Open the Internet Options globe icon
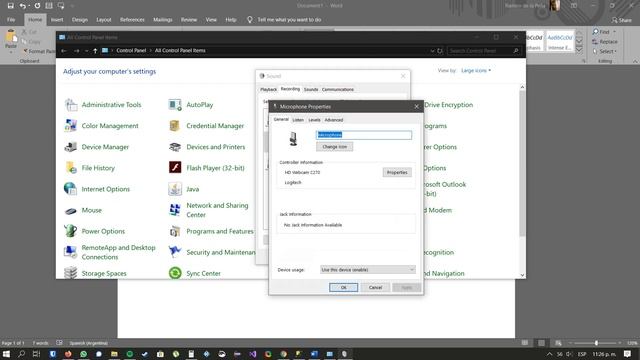640x360 pixels. 71,189
